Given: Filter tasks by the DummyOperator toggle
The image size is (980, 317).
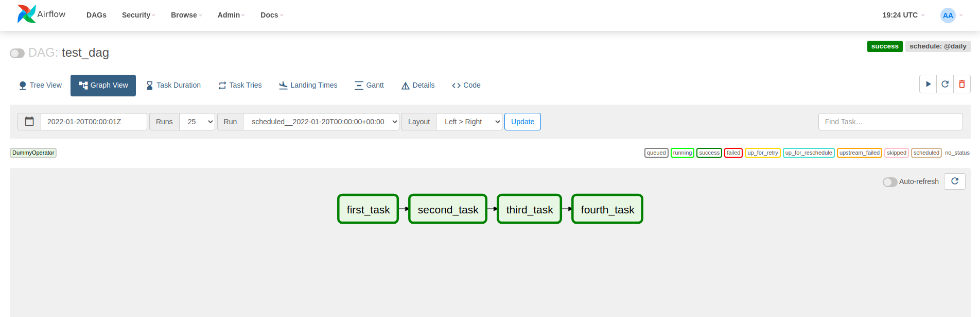Looking at the screenshot, I should point(33,153).
